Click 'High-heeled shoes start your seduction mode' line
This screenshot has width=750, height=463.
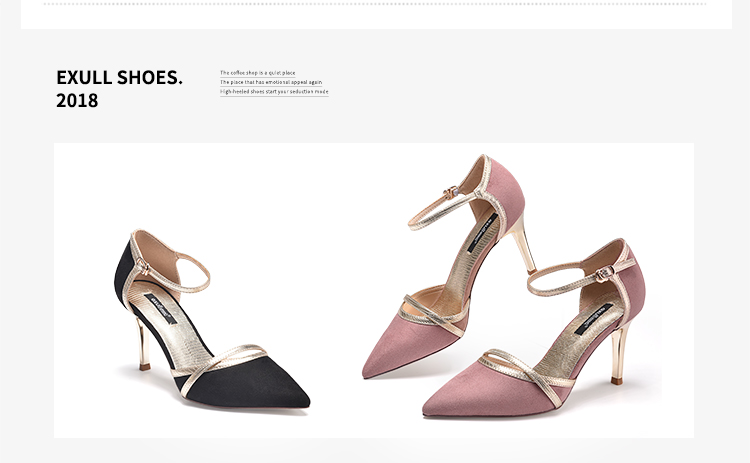274,91
